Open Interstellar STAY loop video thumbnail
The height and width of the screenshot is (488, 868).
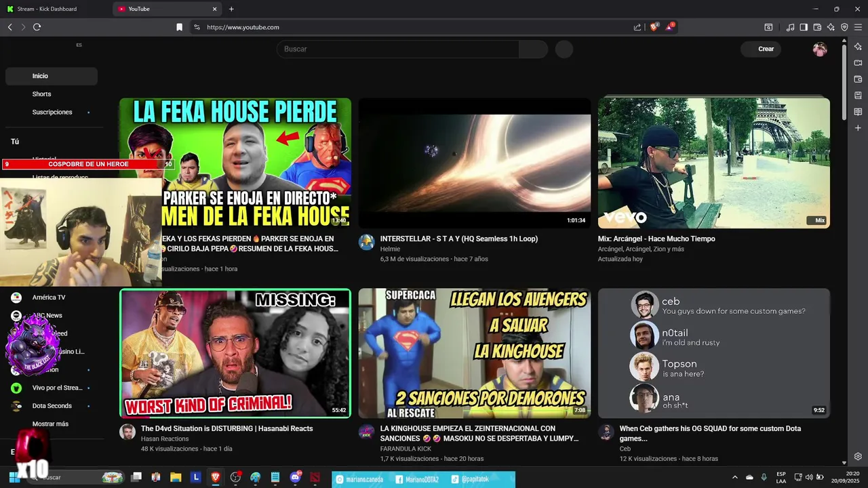[x=475, y=163]
